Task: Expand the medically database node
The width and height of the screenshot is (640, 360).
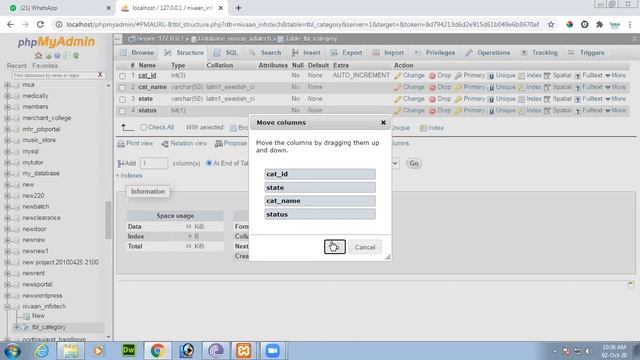Action: pyautogui.click(x=7, y=96)
